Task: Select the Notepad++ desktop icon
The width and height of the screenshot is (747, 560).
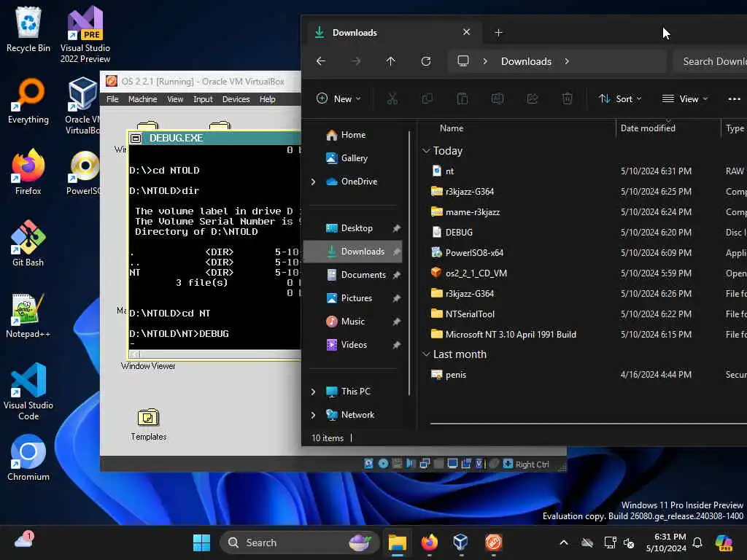Action: coord(28,315)
